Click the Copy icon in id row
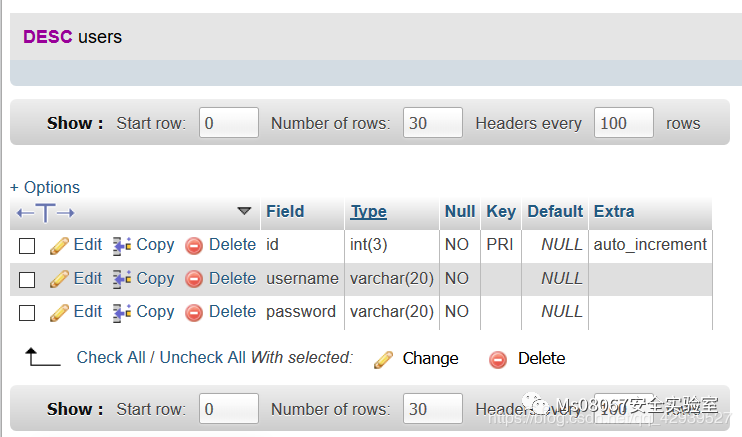Screen dimensions: 742x437 pyautogui.click(x=122, y=245)
